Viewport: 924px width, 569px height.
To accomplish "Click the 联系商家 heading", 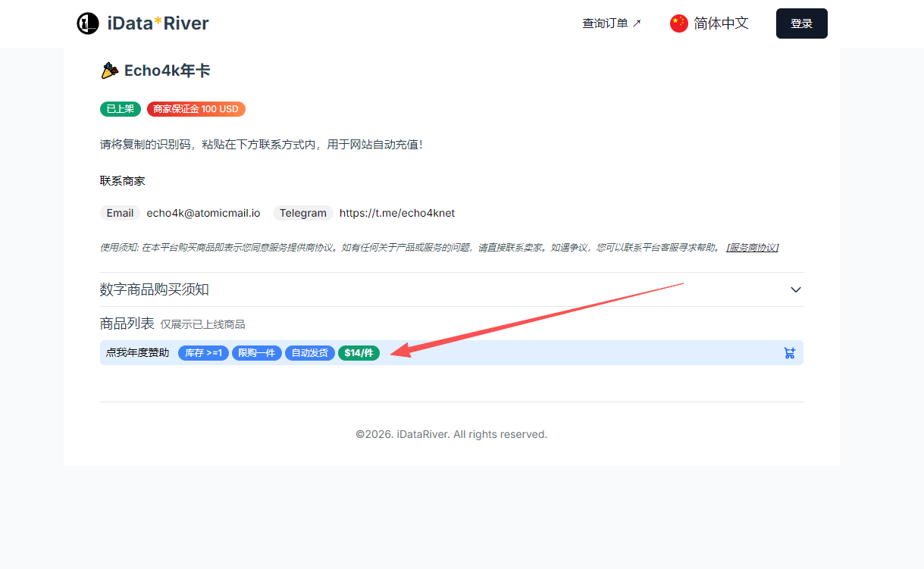I will 123,181.
